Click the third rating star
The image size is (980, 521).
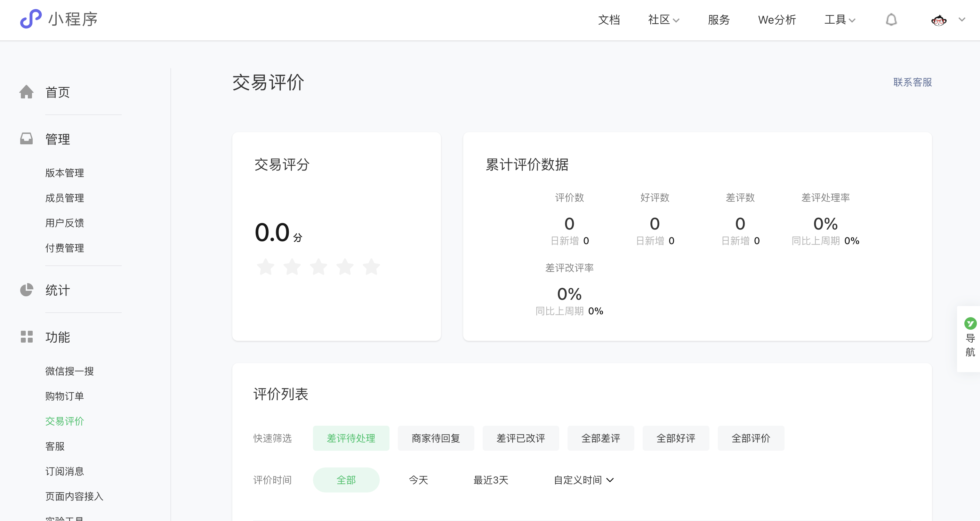click(x=319, y=266)
